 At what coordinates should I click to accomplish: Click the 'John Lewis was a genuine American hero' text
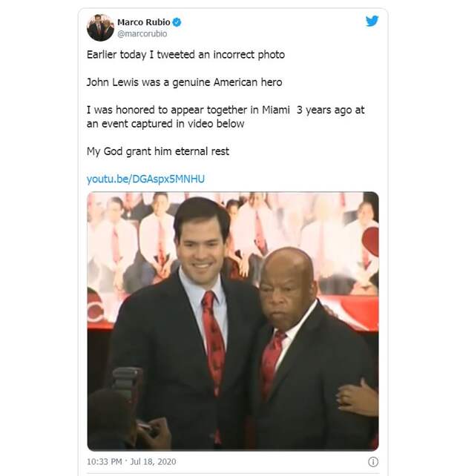pyautogui.click(x=185, y=82)
